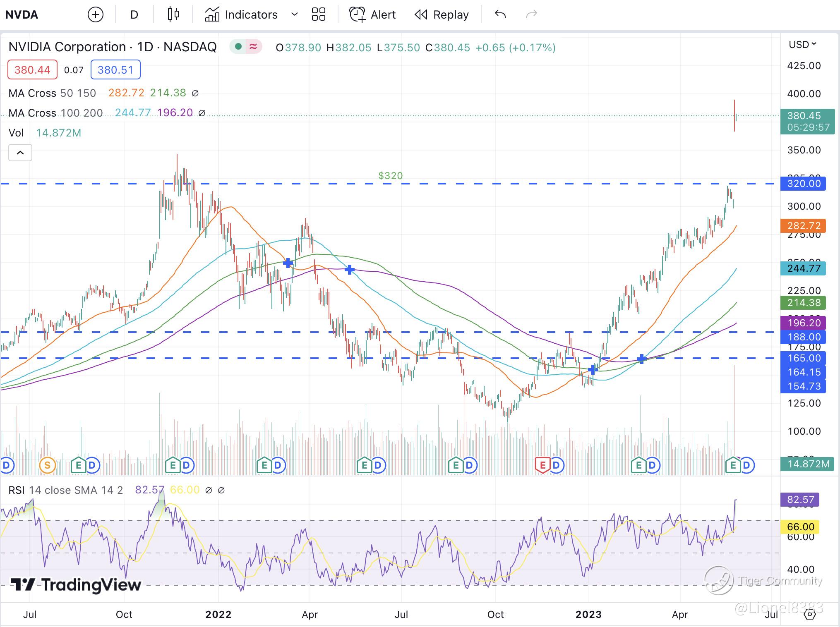Click the NVDA symbol search field
This screenshot has height=627, width=840.
[x=22, y=15]
